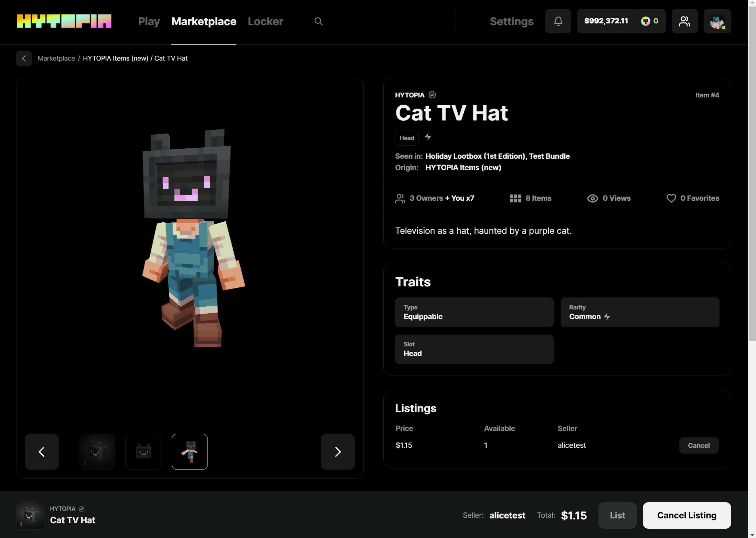
Task: Click the HYTOPIA logo
Action: [x=64, y=21]
